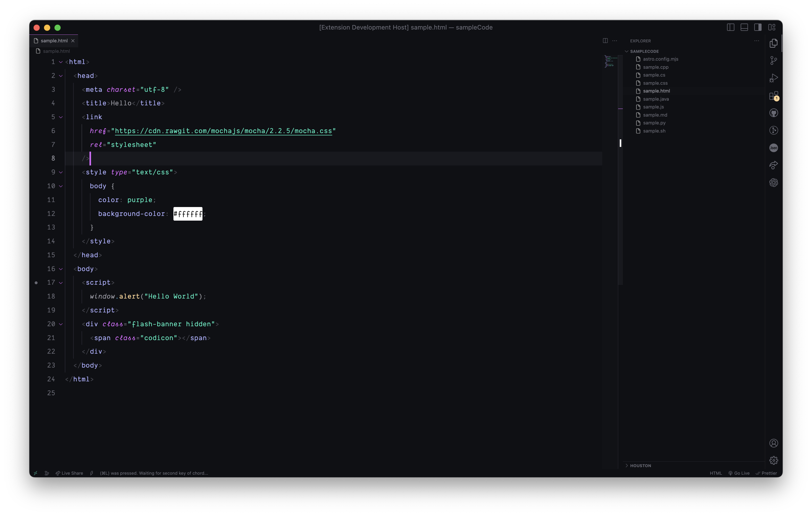The height and width of the screenshot is (516, 812).
Task: Open sample.py in the Explorer
Action: point(654,123)
